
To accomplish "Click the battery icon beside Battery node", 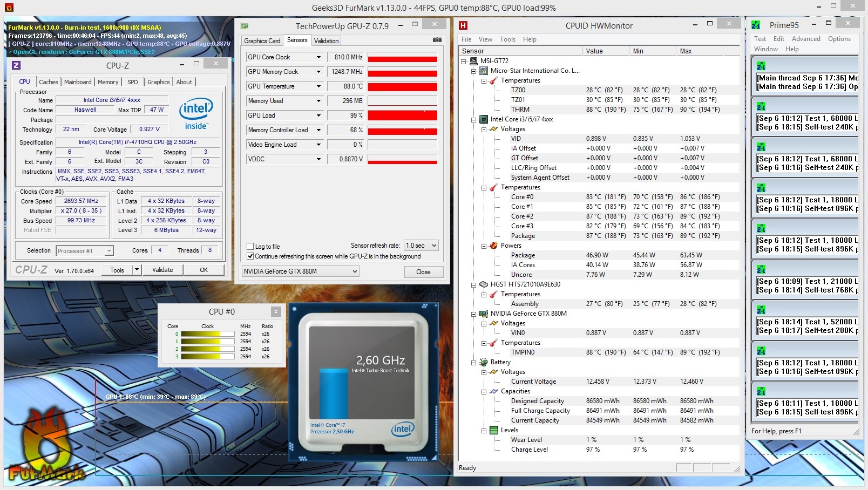I will [x=484, y=362].
